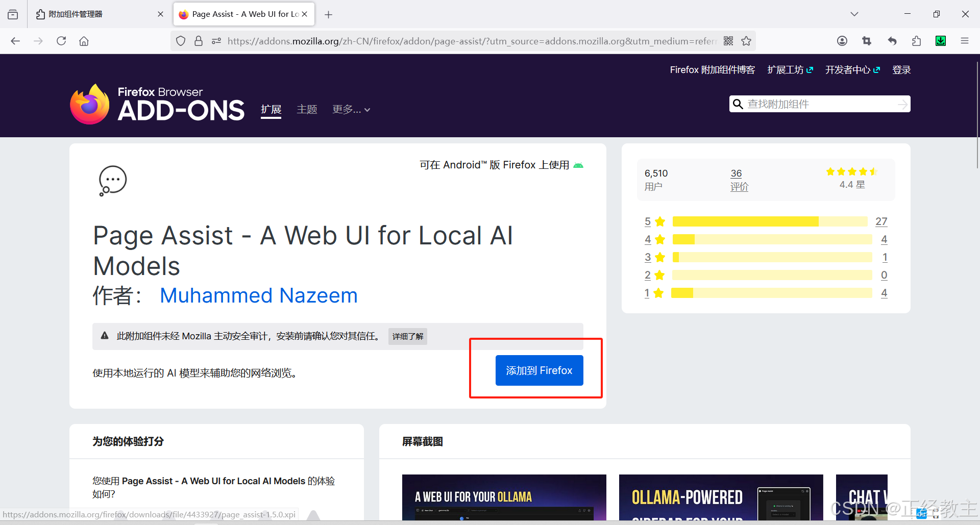
Task: Click the 4-star rating bar
Action: coord(772,239)
